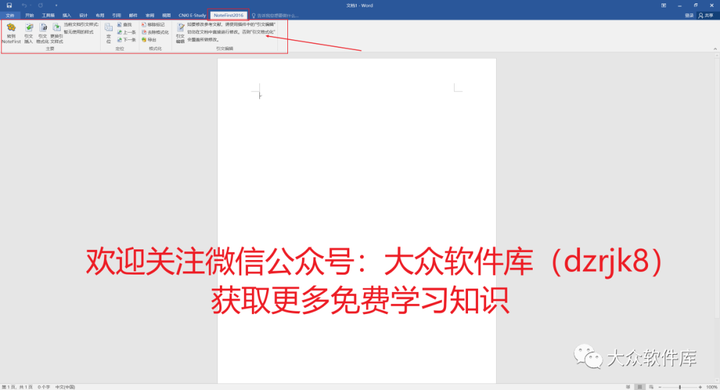Viewport: 720px width, 390px height.
Task: Click the 导出 (export) button
Action: click(149, 40)
